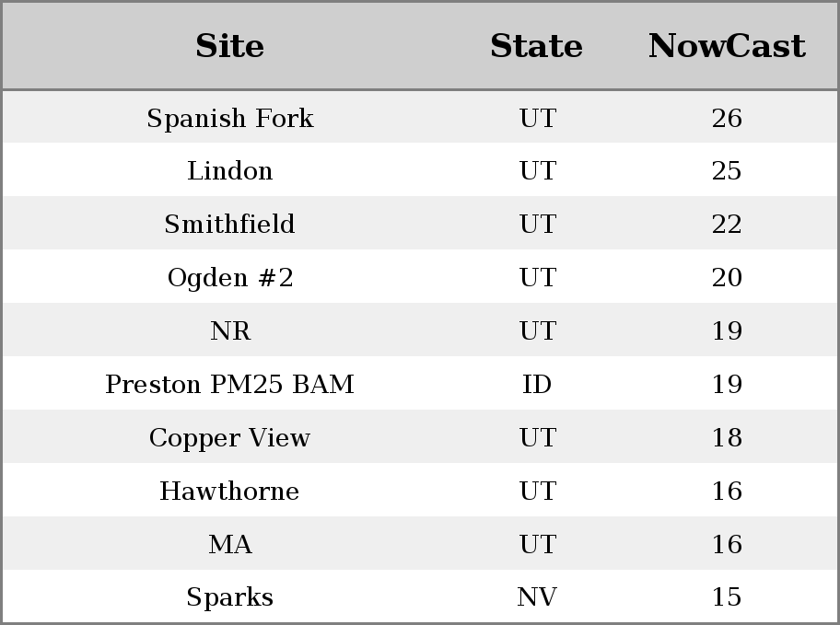
Task: Click the State column header
Action: click(536, 46)
